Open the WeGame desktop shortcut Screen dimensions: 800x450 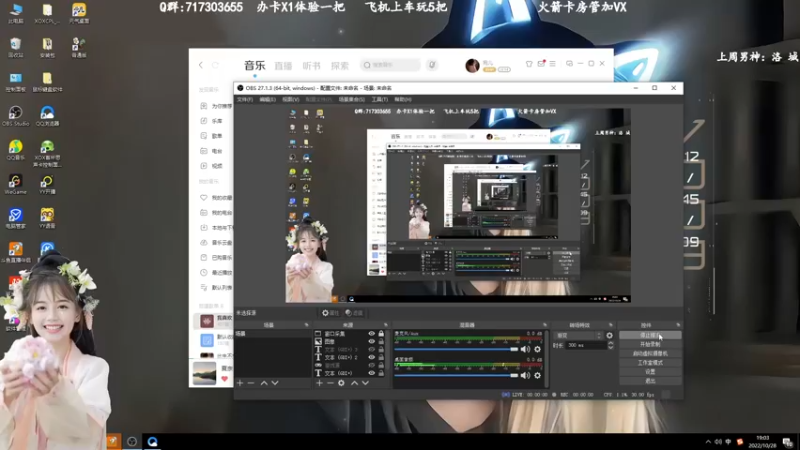pyautogui.click(x=15, y=184)
